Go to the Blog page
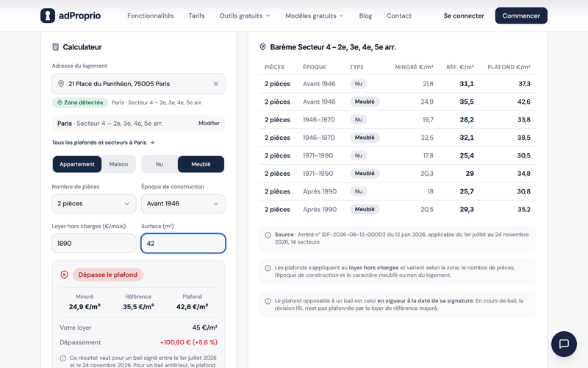Viewport: 588px width, 368px height. pyautogui.click(x=365, y=15)
